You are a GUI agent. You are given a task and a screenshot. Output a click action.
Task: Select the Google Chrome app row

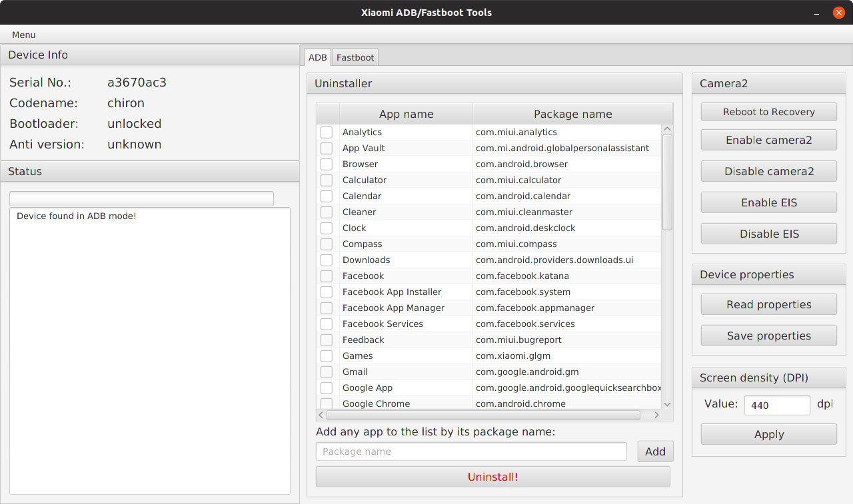(489, 403)
